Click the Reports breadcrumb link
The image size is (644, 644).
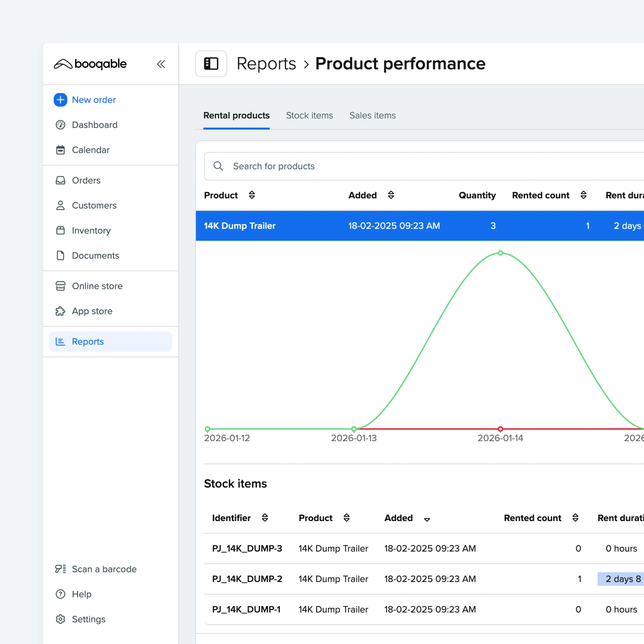(266, 64)
